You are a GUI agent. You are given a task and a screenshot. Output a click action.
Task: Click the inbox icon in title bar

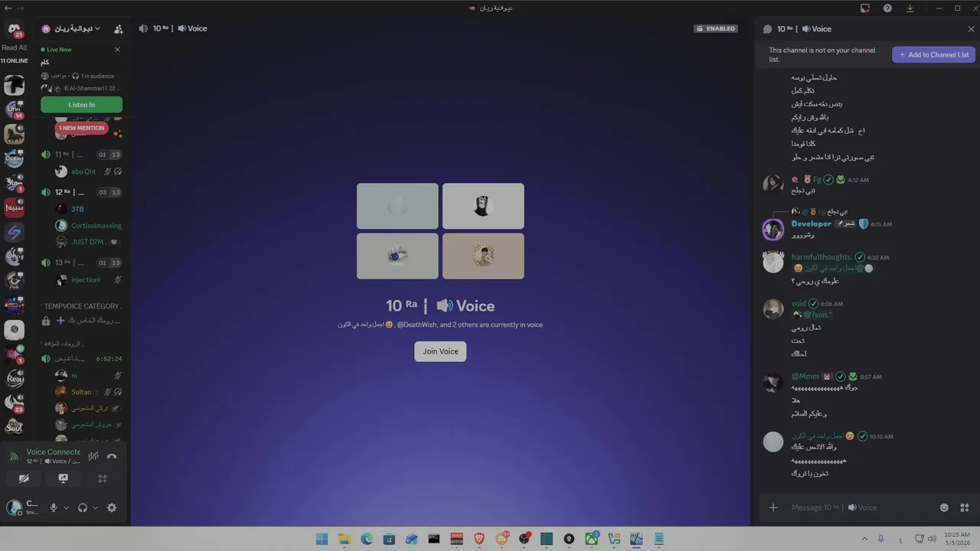(x=865, y=8)
